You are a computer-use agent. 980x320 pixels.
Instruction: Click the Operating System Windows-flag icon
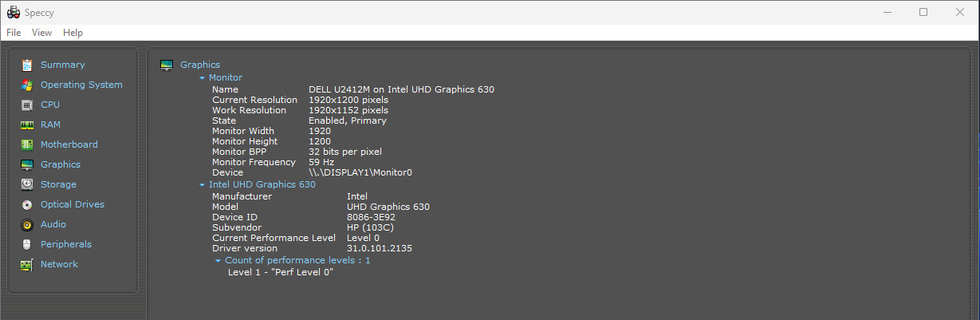pyautogui.click(x=27, y=85)
